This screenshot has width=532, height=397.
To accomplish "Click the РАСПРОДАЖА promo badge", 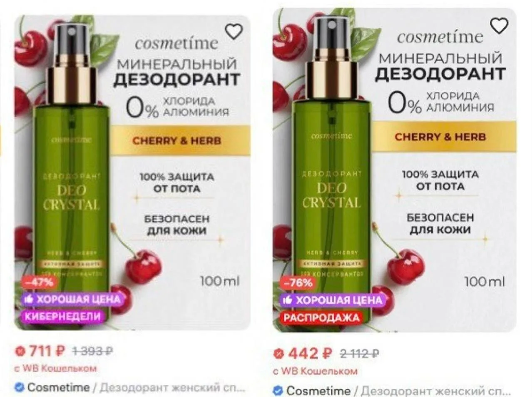I will point(321,318).
